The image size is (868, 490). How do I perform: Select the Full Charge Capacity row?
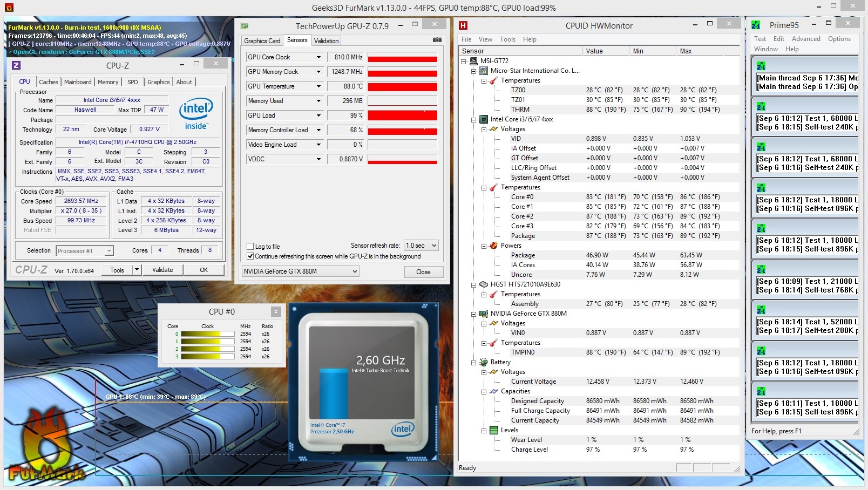(599, 411)
